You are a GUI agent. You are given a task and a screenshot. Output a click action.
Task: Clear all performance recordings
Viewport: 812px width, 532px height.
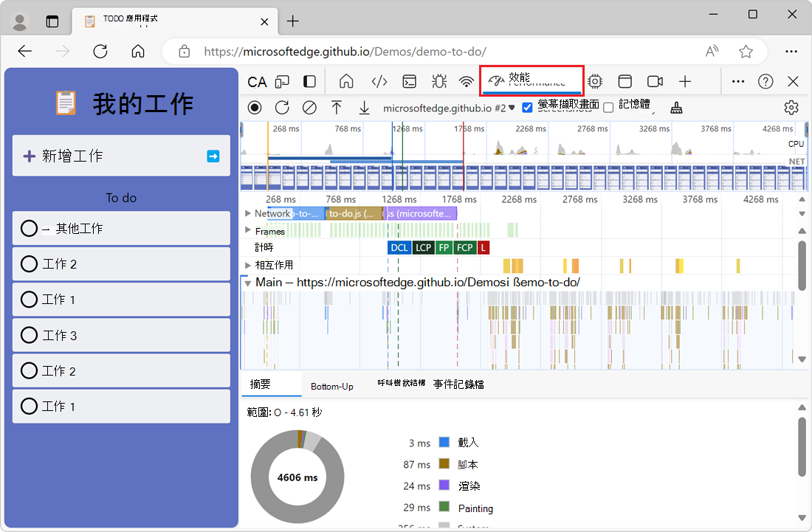[x=309, y=107]
